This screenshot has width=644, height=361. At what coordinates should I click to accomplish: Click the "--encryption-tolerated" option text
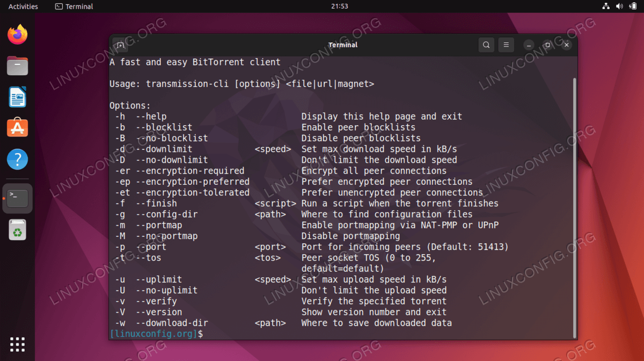coord(193,192)
